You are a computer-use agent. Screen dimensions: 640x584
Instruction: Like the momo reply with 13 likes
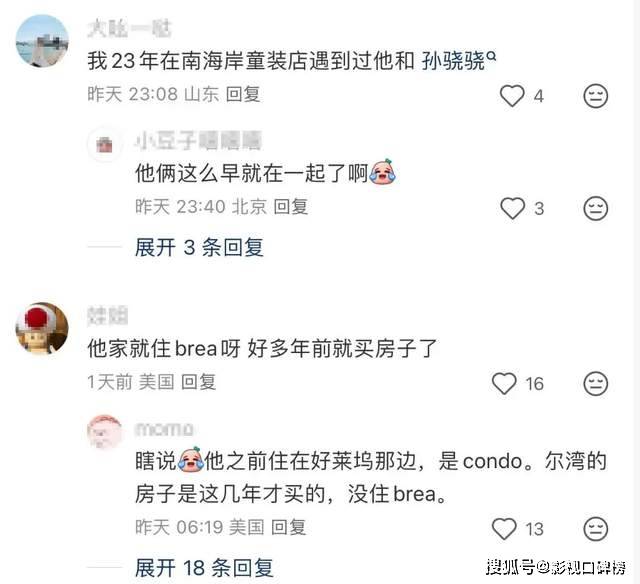pyautogui.click(x=504, y=529)
